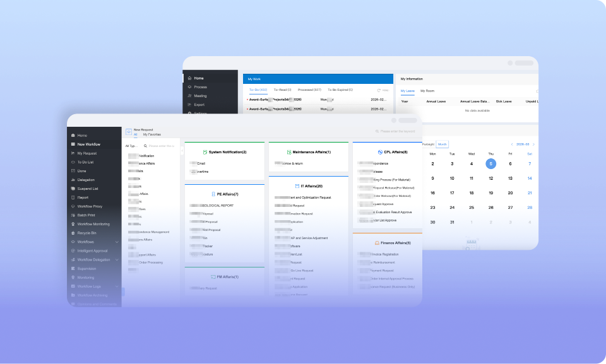Expand the Workflow Delegation submenu
This screenshot has height=364, width=606.
[117, 260]
